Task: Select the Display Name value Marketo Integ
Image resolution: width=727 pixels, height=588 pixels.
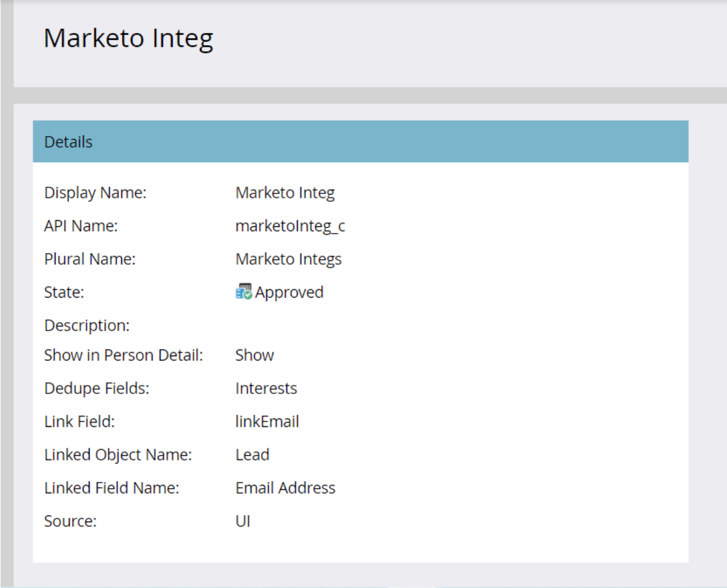Action: coord(285,193)
